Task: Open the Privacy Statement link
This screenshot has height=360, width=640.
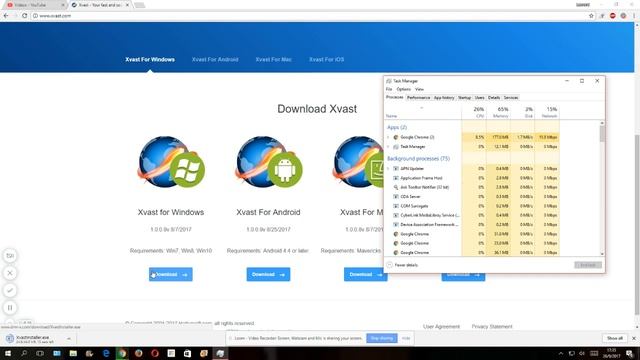Action: [492, 327]
